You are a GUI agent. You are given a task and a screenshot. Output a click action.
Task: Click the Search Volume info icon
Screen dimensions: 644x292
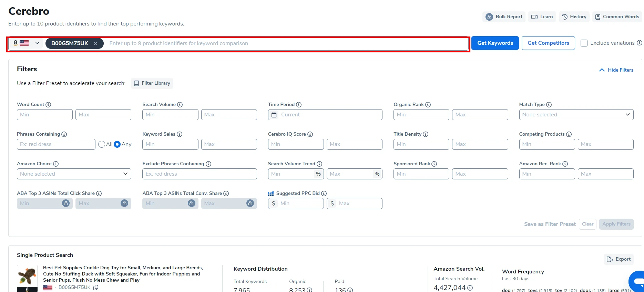[x=180, y=105]
